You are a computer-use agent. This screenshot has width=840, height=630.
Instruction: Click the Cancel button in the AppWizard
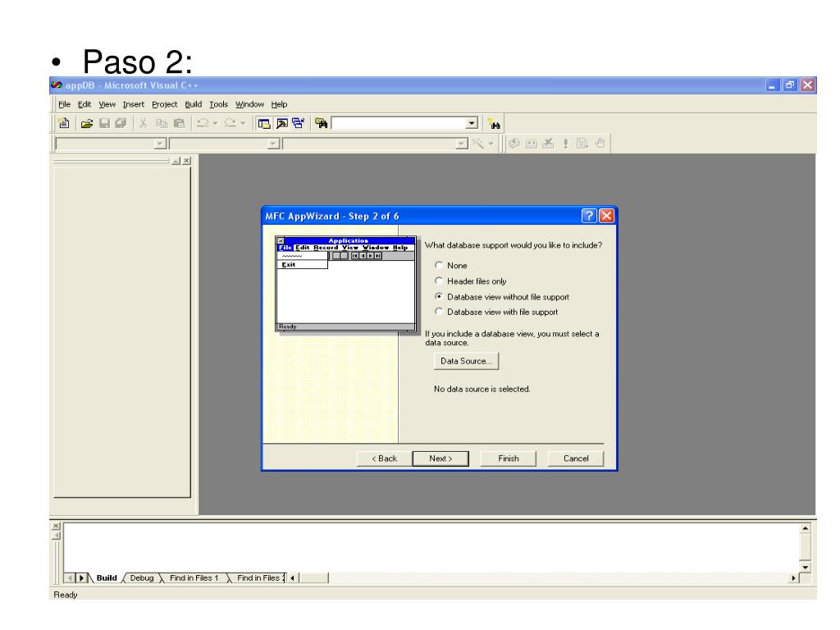[x=576, y=459]
